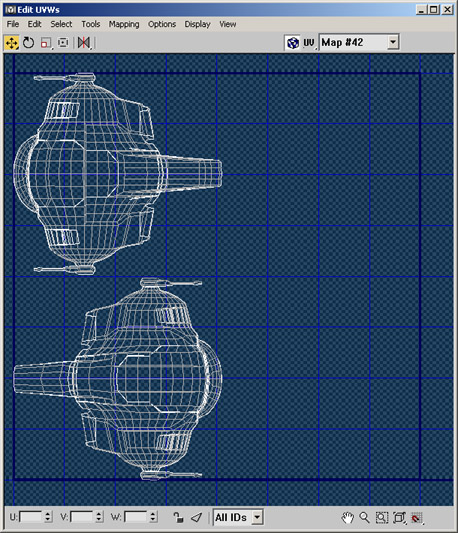Image resolution: width=458 pixels, height=533 pixels.
Task: Click the Mirror horizontal tool
Action: 84,43
